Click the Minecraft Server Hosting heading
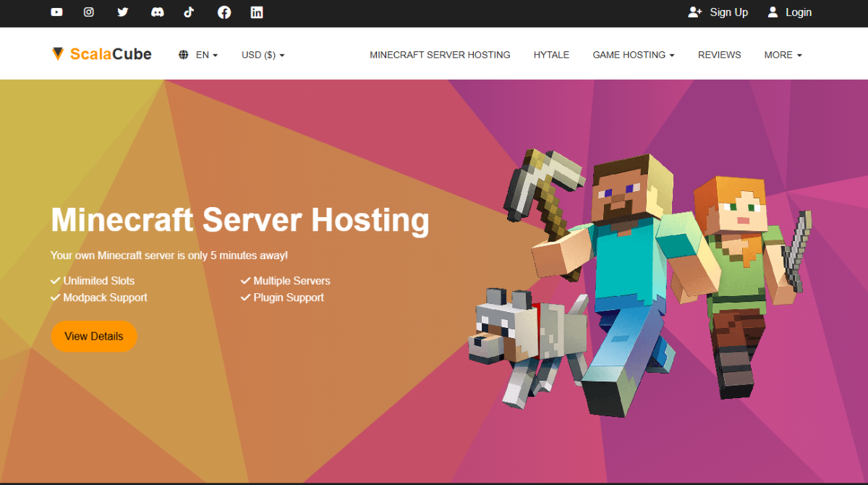868x485 pixels. click(239, 220)
